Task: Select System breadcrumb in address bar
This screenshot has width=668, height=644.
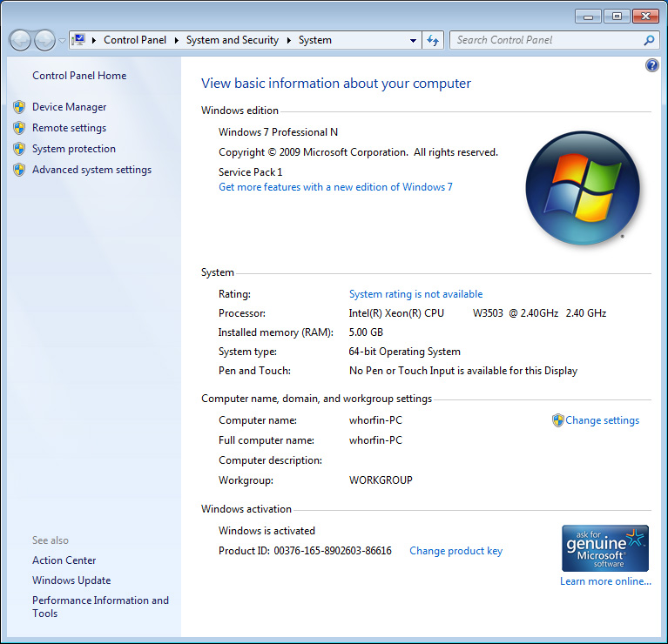Action: coord(314,40)
